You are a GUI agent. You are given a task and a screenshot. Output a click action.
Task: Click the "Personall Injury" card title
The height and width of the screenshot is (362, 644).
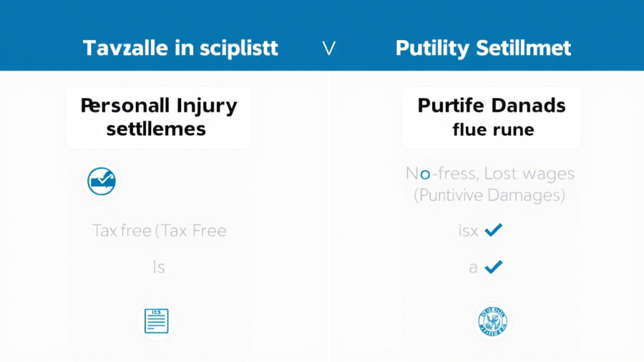pyautogui.click(x=158, y=106)
